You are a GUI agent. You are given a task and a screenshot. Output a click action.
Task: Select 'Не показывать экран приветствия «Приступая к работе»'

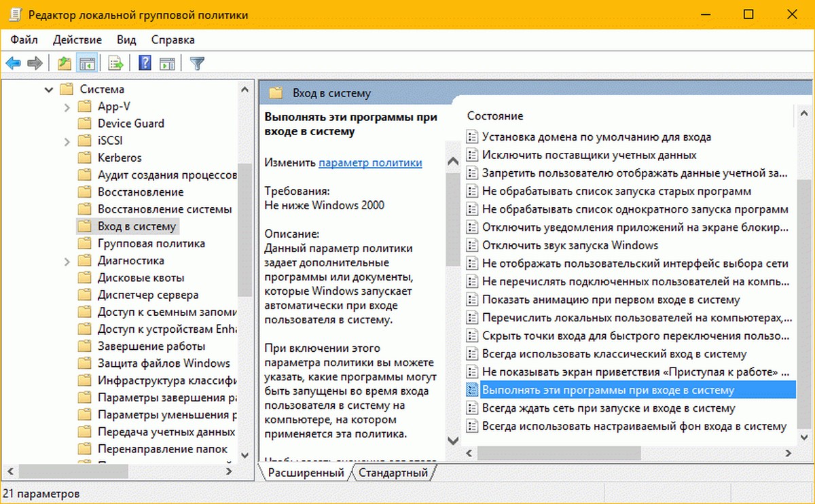pos(636,372)
